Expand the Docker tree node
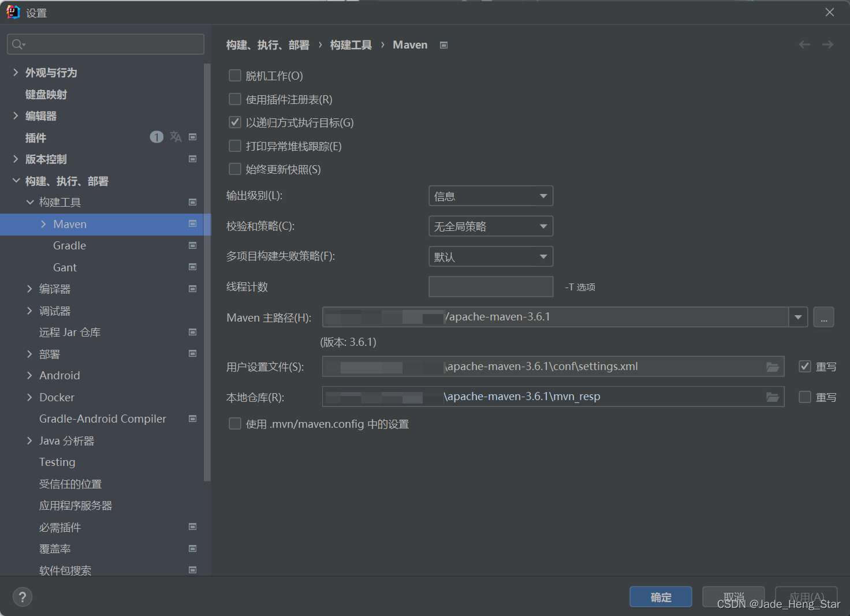The width and height of the screenshot is (850, 616). click(29, 397)
